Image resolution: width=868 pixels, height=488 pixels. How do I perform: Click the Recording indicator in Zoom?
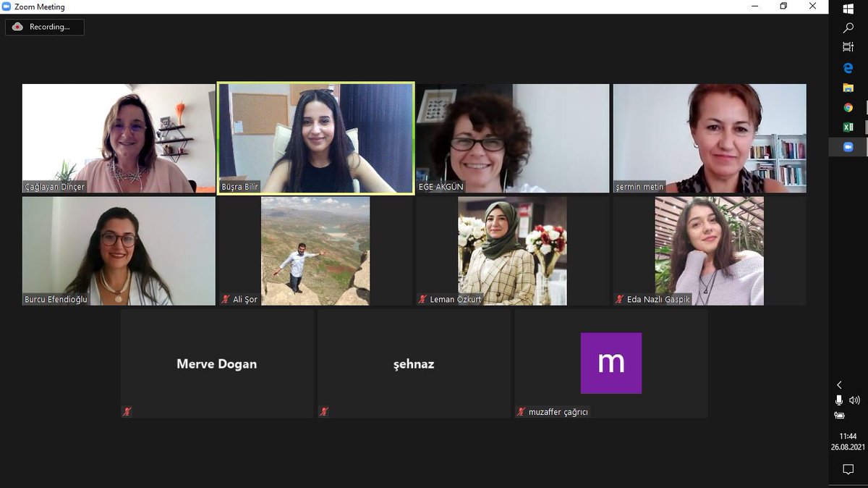(45, 27)
